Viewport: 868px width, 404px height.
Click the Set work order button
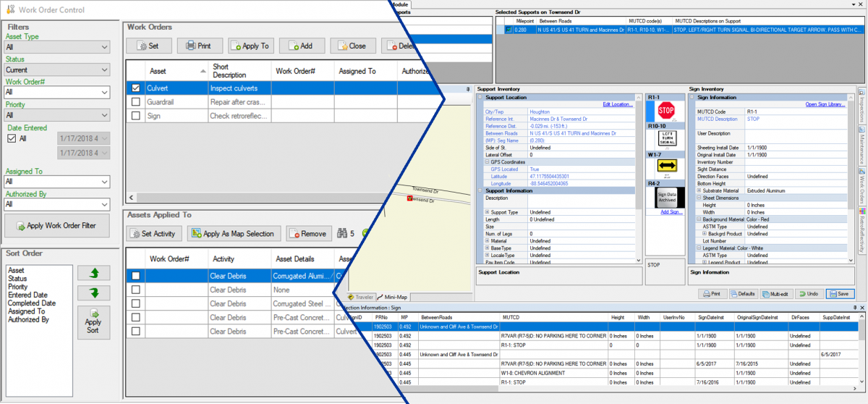pyautogui.click(x=148, y=46)
